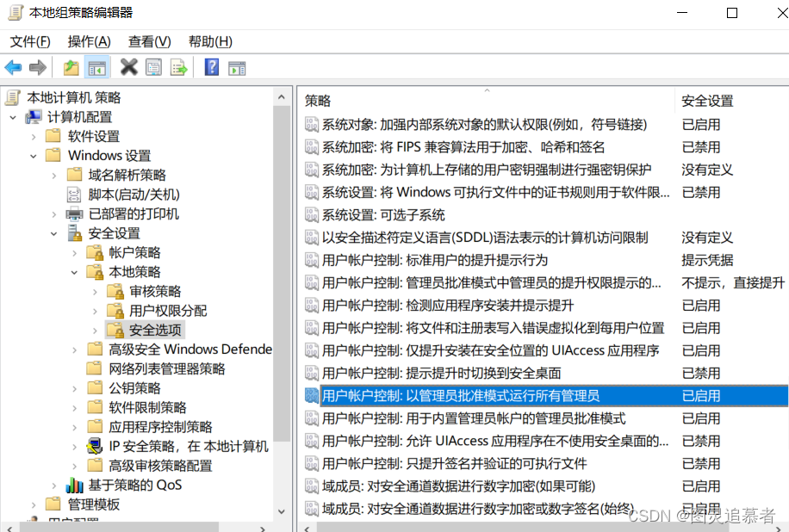The width and height of the screenshot is (789, 532).
Task: Click policy list horizontal scroll left arrow
Action: (307, 529)
